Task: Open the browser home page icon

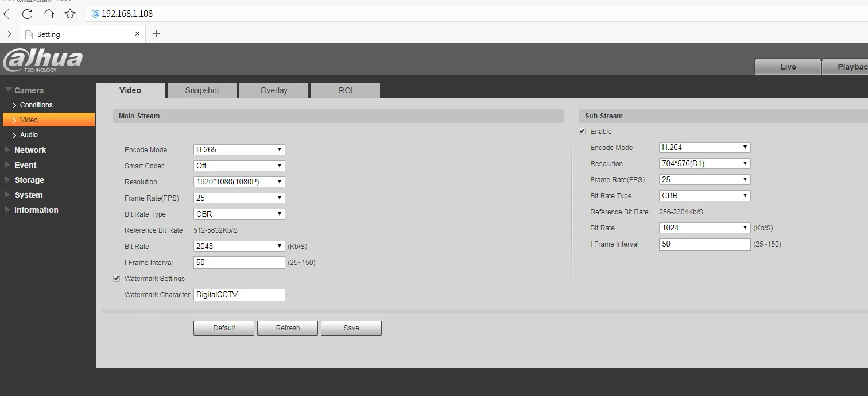Action: click(49, 13)
